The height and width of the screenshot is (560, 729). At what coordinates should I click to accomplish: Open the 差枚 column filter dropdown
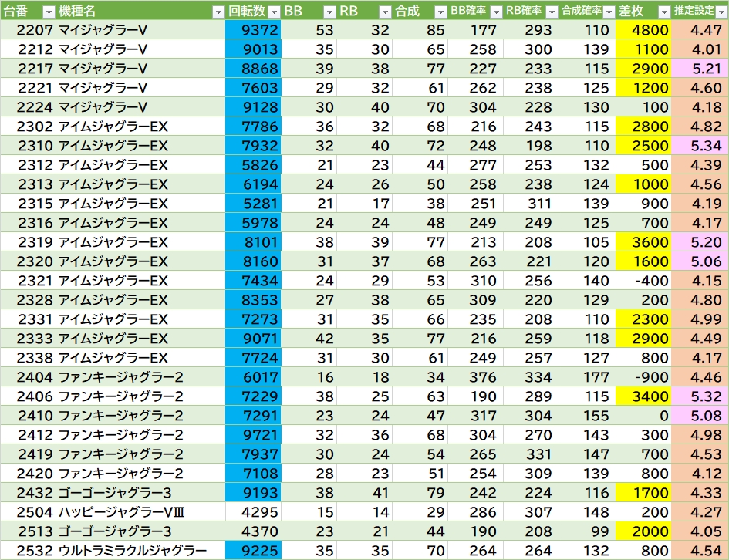click(664, 12)
